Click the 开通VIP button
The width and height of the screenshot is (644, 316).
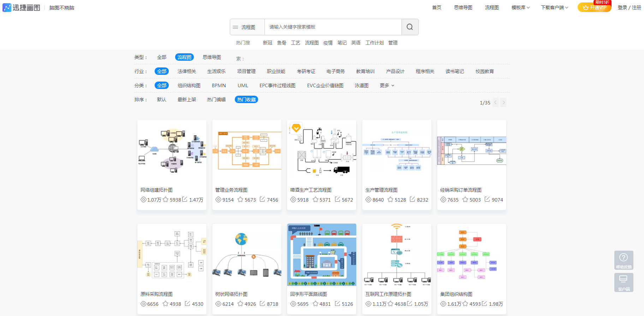click(595, 7)
